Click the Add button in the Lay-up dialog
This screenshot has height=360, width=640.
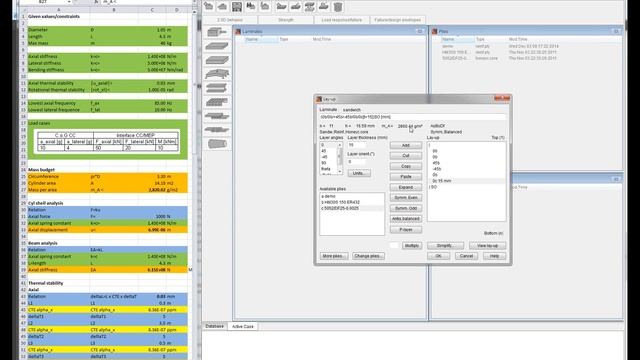click(x=406, y=145)
